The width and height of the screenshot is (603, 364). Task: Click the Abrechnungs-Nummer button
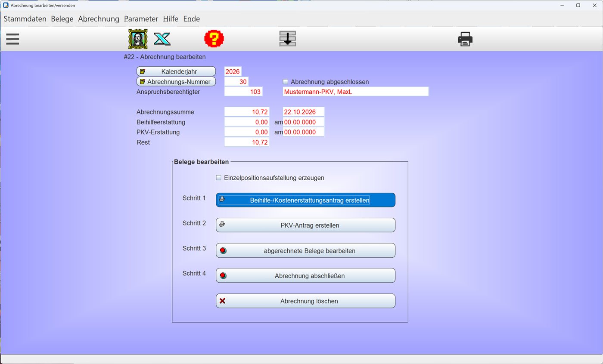pyautogui.click(x=176, y=82)
